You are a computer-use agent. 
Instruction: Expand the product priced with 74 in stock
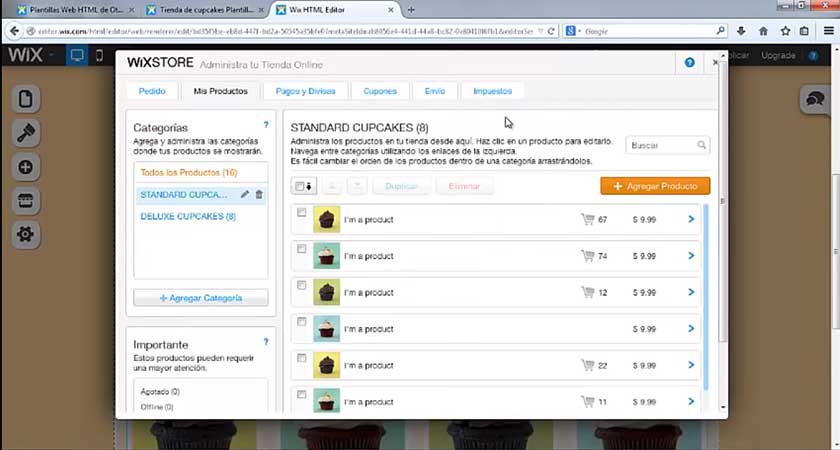691,256
